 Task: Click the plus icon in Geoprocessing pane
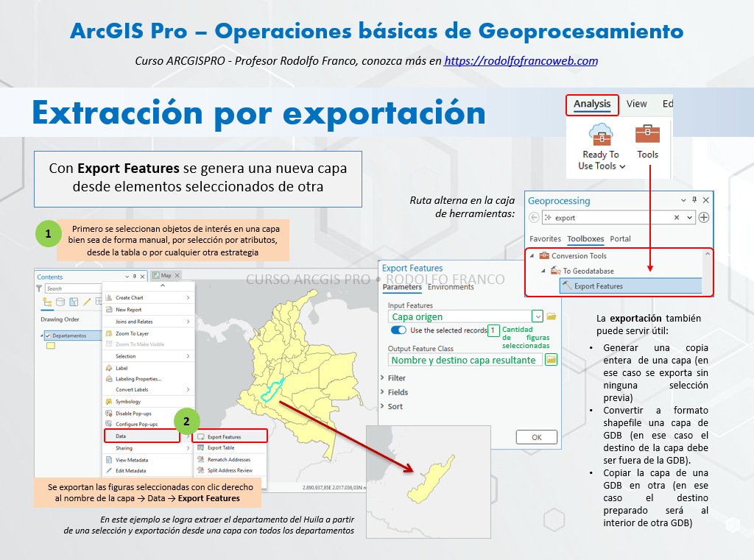pyautogui.click(x=704, y=218)
